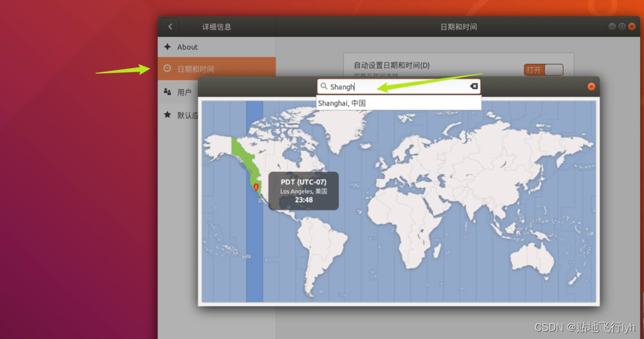Open the About settings page
Screen dimensions: 644x339
tap(187, 47)
